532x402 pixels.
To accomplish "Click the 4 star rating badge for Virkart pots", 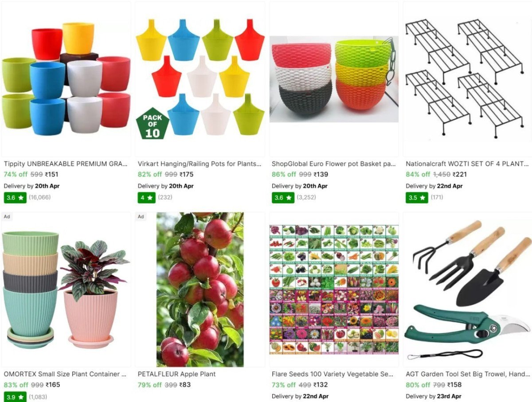I will click(147, 197).
